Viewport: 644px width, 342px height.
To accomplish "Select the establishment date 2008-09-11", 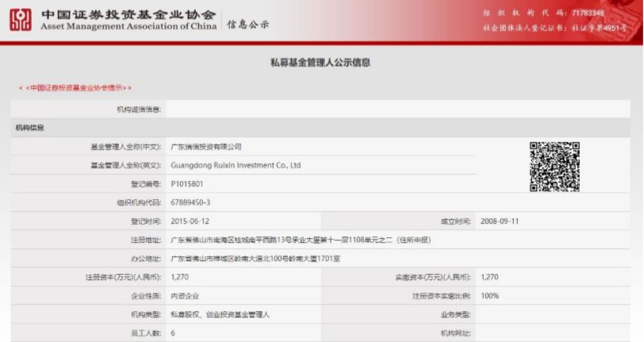I will pos(500,221).
